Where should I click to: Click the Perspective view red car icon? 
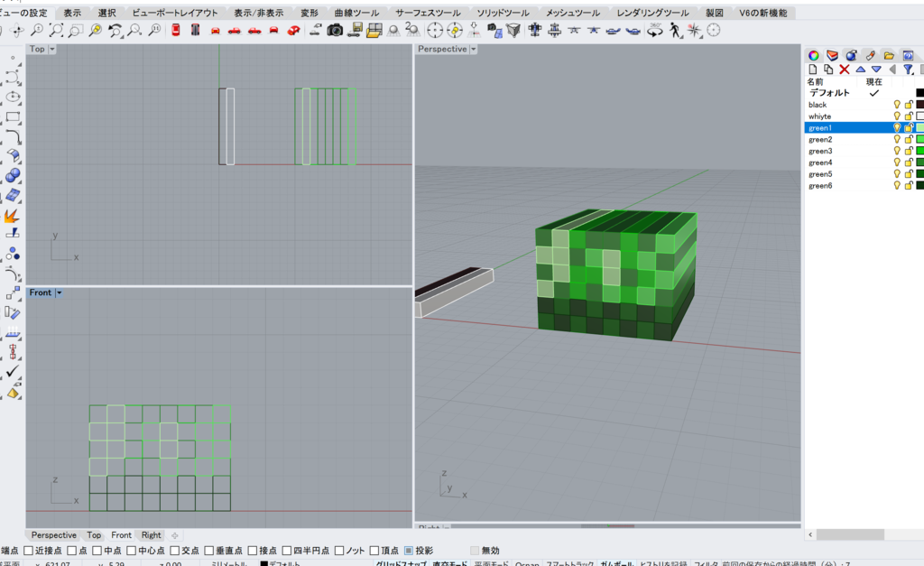tap(293, 30)
